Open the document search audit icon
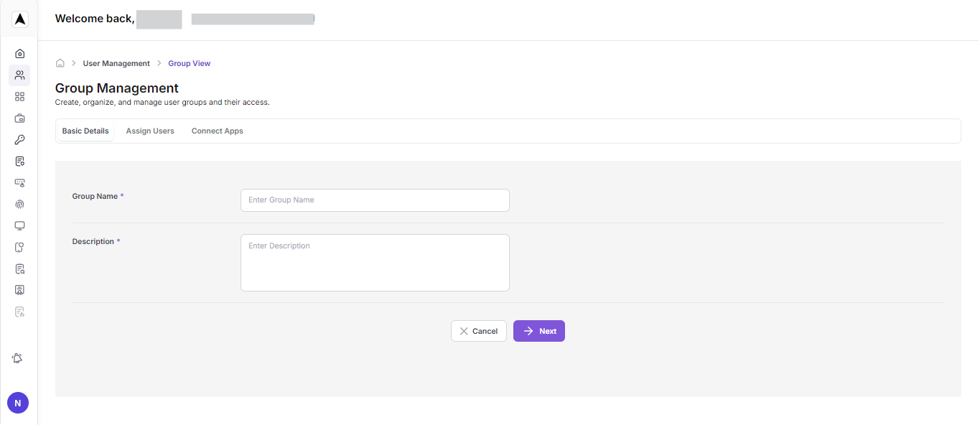This screenshot has width=980, height=425. tap(19, 268)
